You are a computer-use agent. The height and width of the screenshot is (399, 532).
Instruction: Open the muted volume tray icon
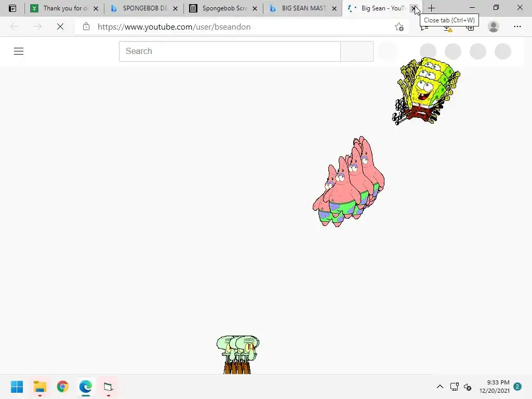[x=468, y=387]
